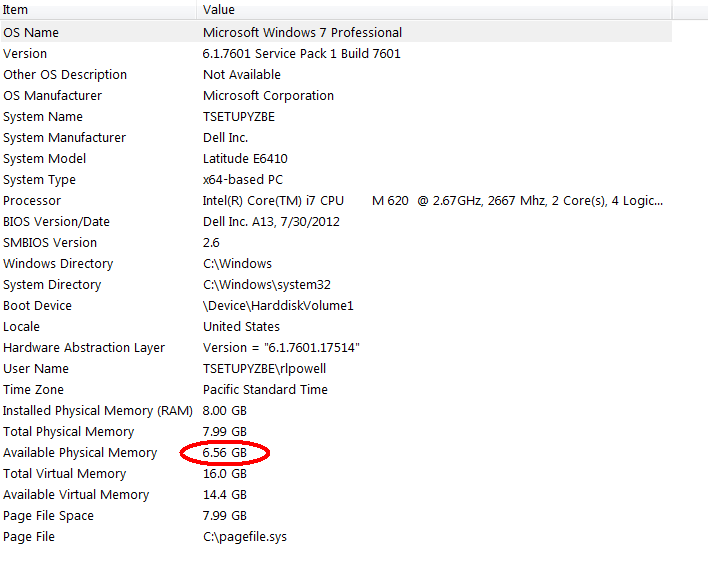Click the circled 6.56 GB value

[224, 453]
